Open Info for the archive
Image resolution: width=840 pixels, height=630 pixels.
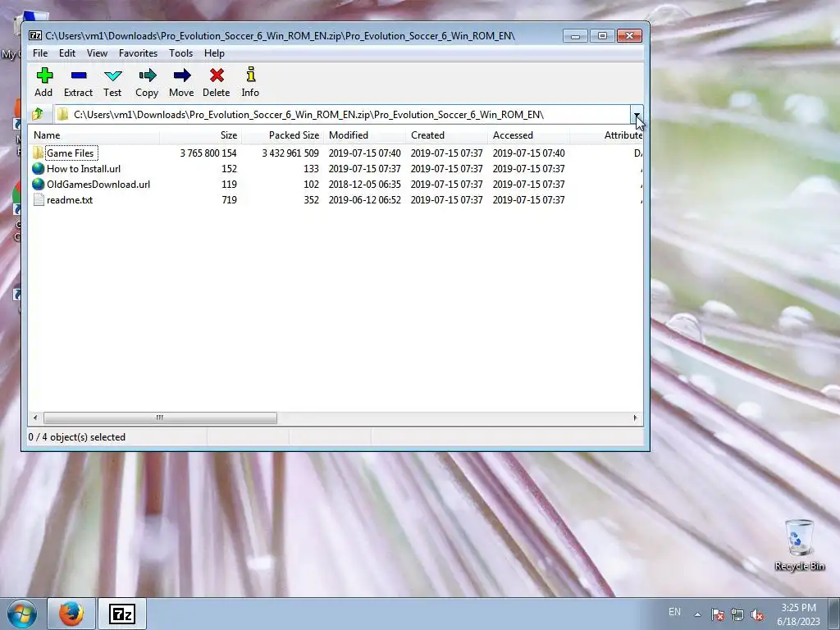pos(250,75)
